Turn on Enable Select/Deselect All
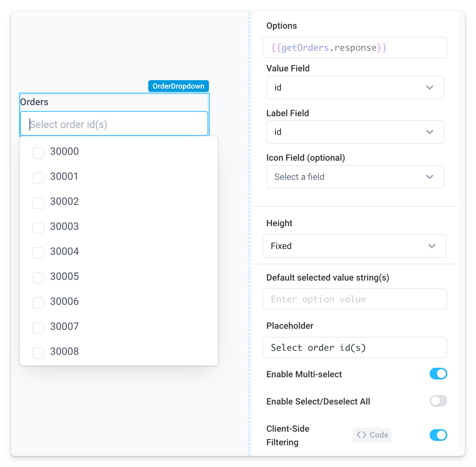Viewport: 476px width, 467px height. [x=438, y=401]
